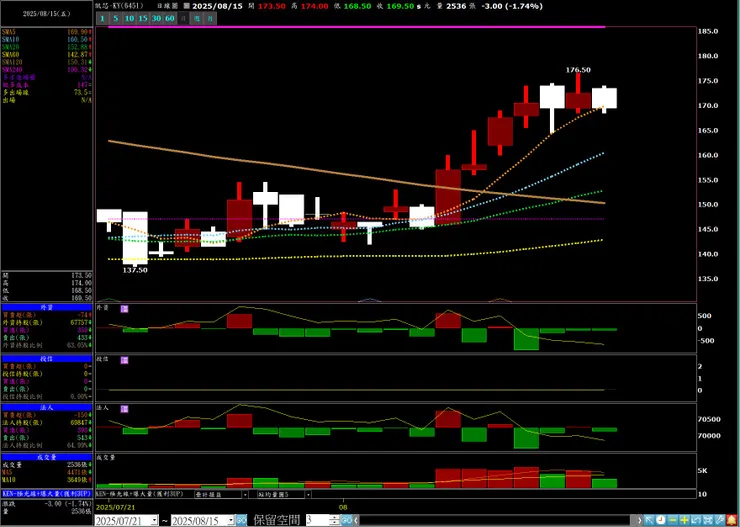Click the 法人持股(張) row

(x=47, y=422)
